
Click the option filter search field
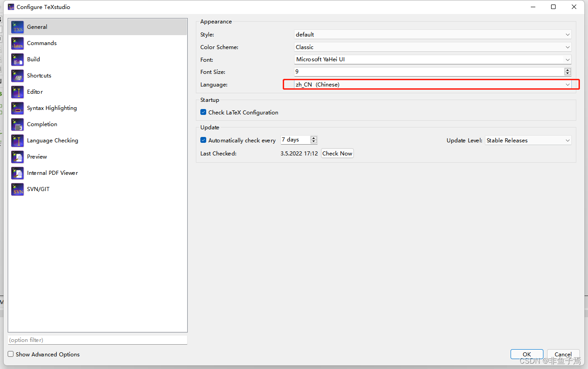point(97,340)
